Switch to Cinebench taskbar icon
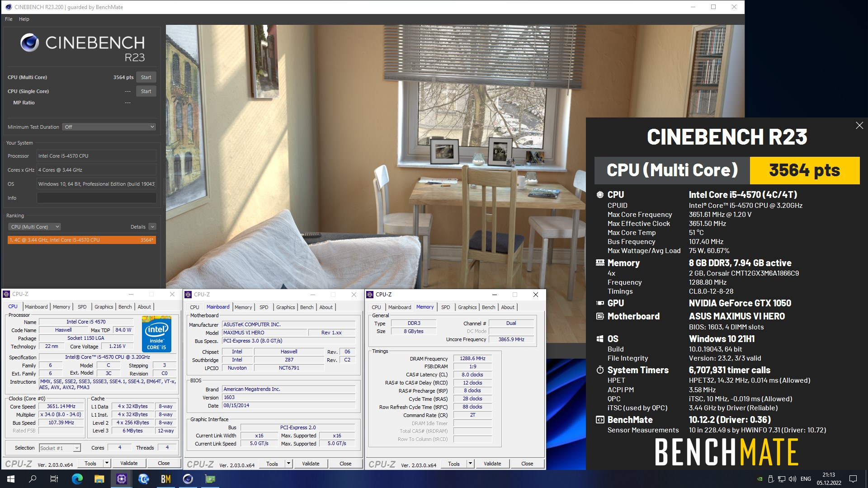This screenshot has height=488, width=868. coord(188,479)
